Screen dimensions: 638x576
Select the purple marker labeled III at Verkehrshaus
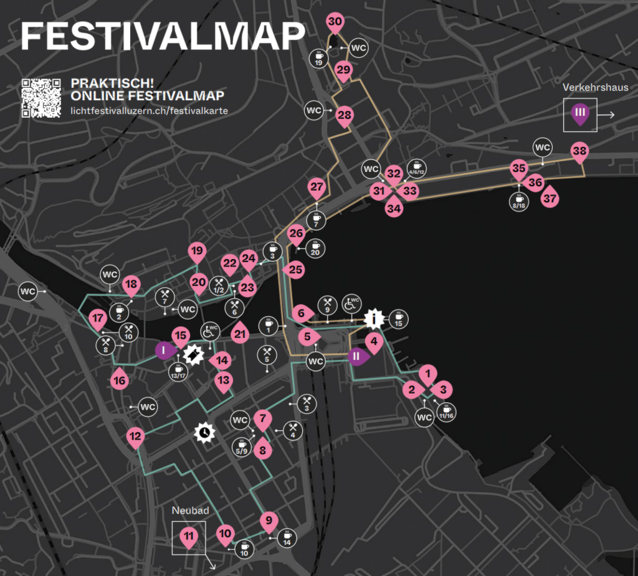[x=579, y=117]
